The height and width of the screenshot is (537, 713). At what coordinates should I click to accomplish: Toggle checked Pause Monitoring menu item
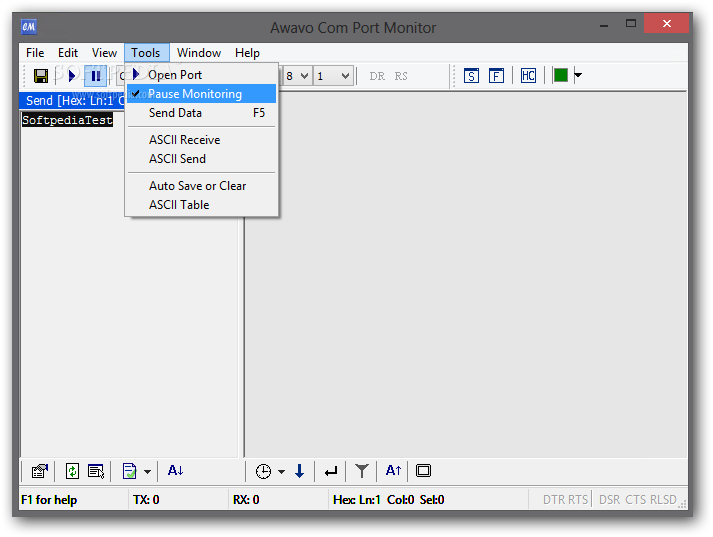(201, 94)
